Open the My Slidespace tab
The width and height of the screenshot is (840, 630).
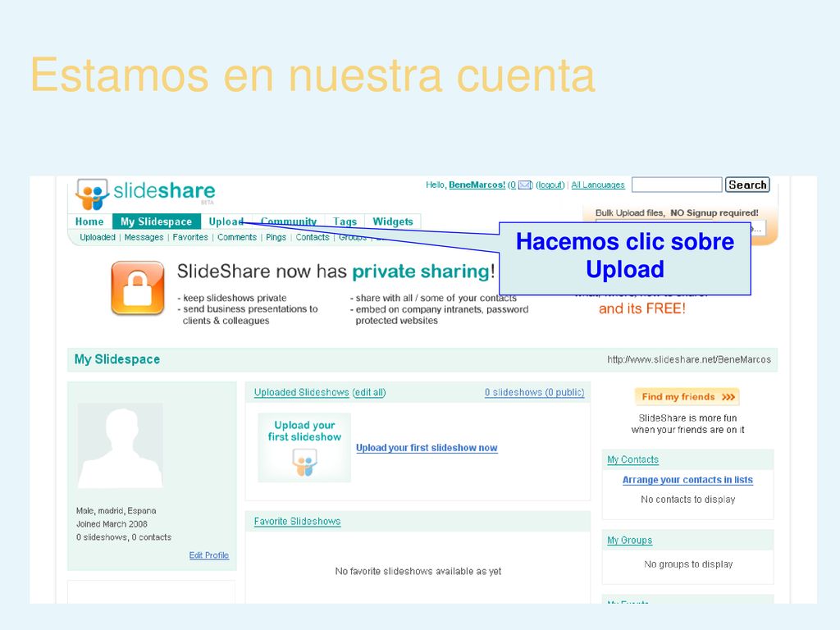coord(156,221)
